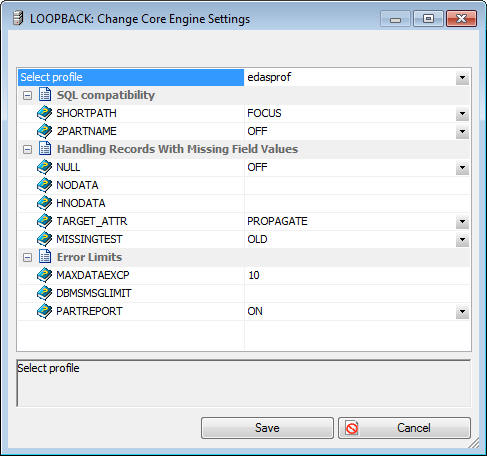Image resolution: width=487 pixels, height=456 pixels.
Task: Click the SHORTPATH help book icon
Action: pos(44,113)
